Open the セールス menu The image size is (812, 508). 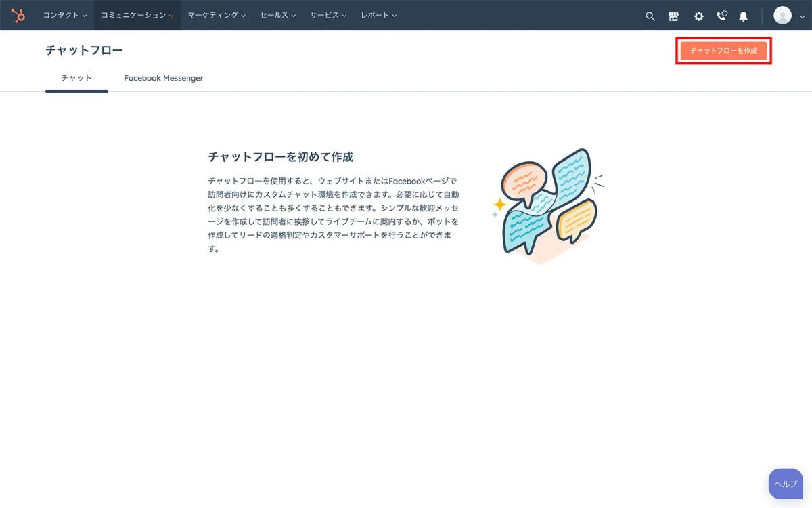coord(278,15)
